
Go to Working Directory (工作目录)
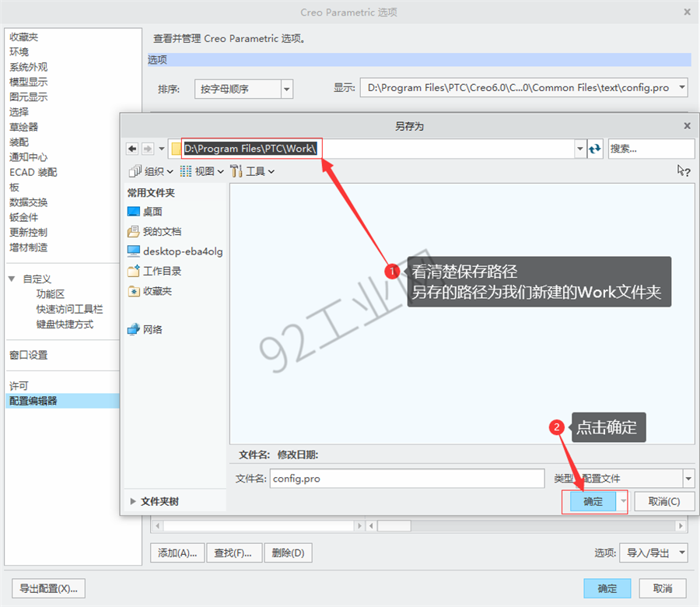point(155,271)
